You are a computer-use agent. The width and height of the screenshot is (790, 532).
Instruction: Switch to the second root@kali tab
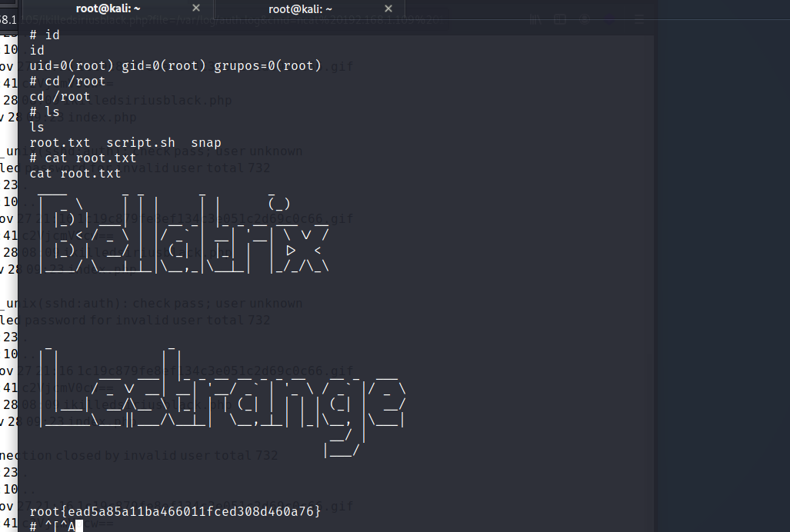coord(300,9)
